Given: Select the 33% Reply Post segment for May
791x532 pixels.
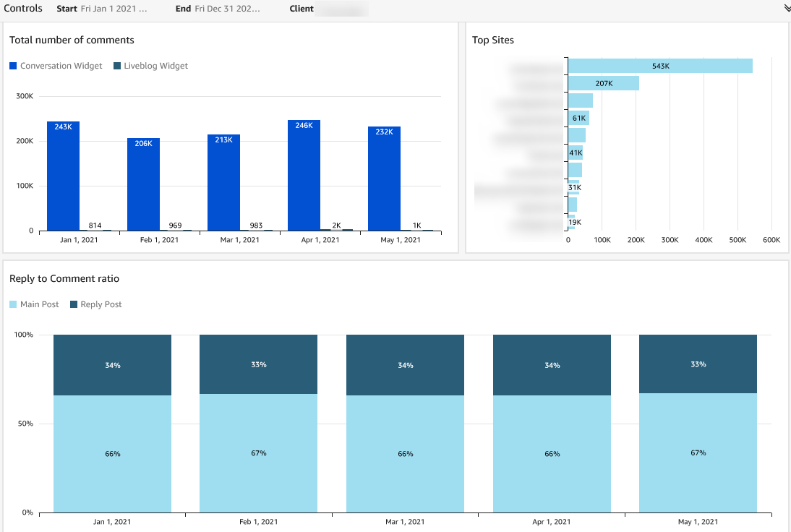Looking at the screenshot, I should click(x=698, y=364).
